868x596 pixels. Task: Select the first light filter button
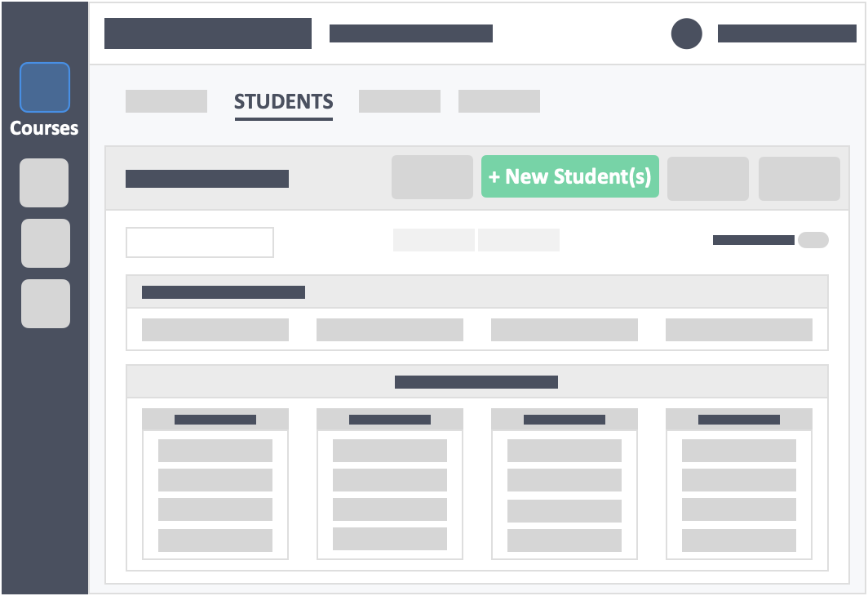(434, 240)
